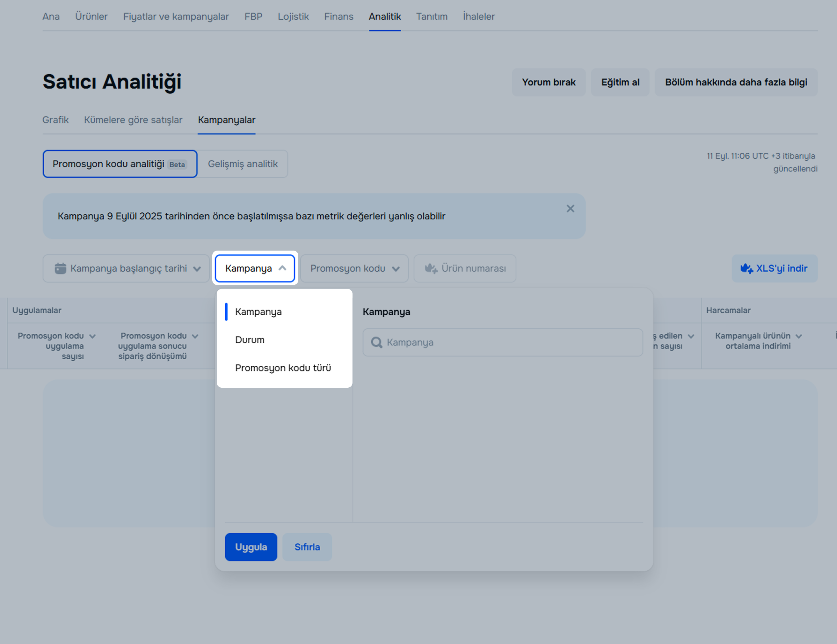The width and height of the screenshot is (837, 644).
Task: Collapse the Kampanya filter chevron
Action: click(282, 268)
